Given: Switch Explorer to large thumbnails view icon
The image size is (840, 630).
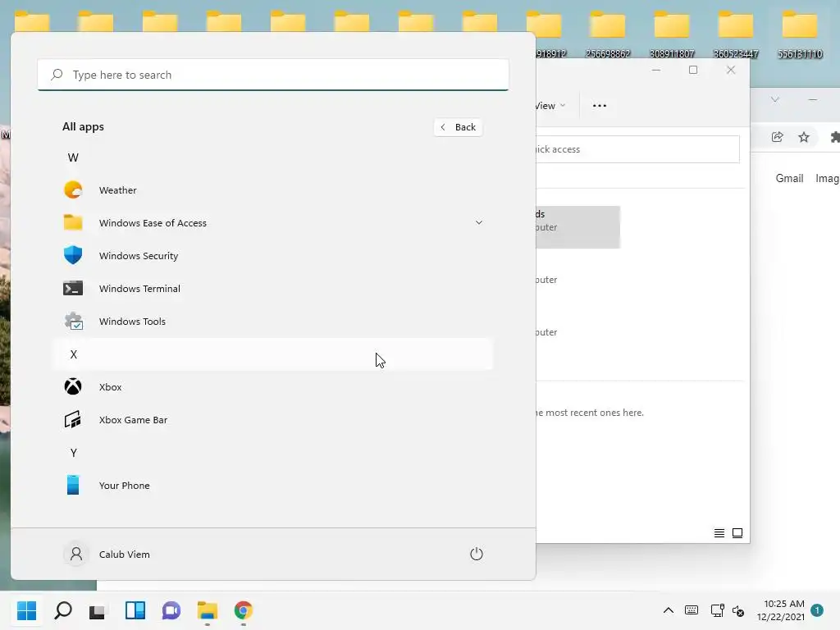Looking at the screenshot, I should tap(737, 533).
